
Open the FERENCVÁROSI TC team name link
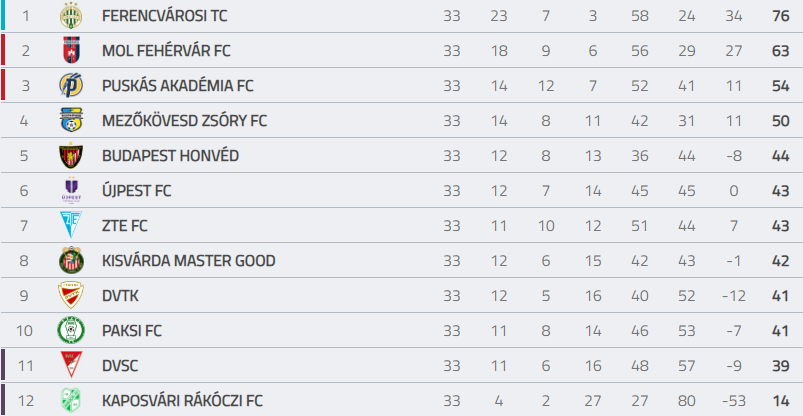pyautogui.click(x=164, y=16)
